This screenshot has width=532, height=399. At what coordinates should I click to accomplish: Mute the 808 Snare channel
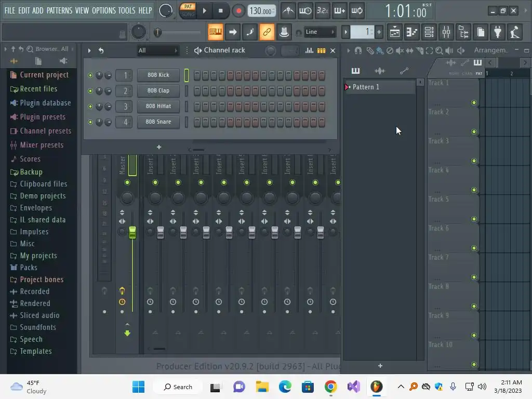[90, 122]
